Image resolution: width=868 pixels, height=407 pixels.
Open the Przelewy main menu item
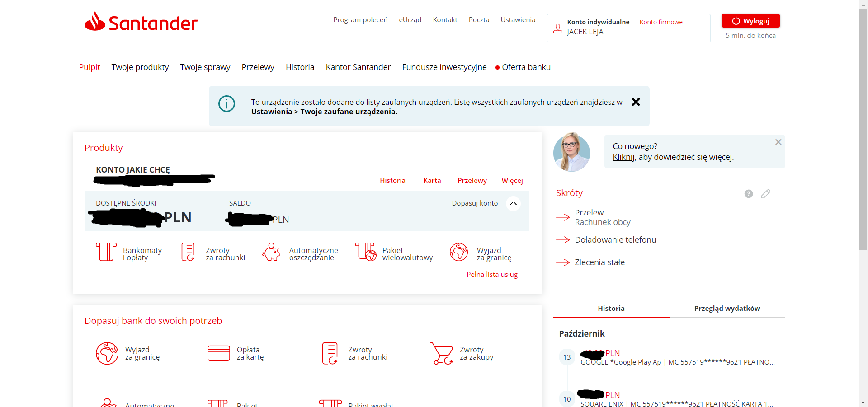tap(258, 67)
